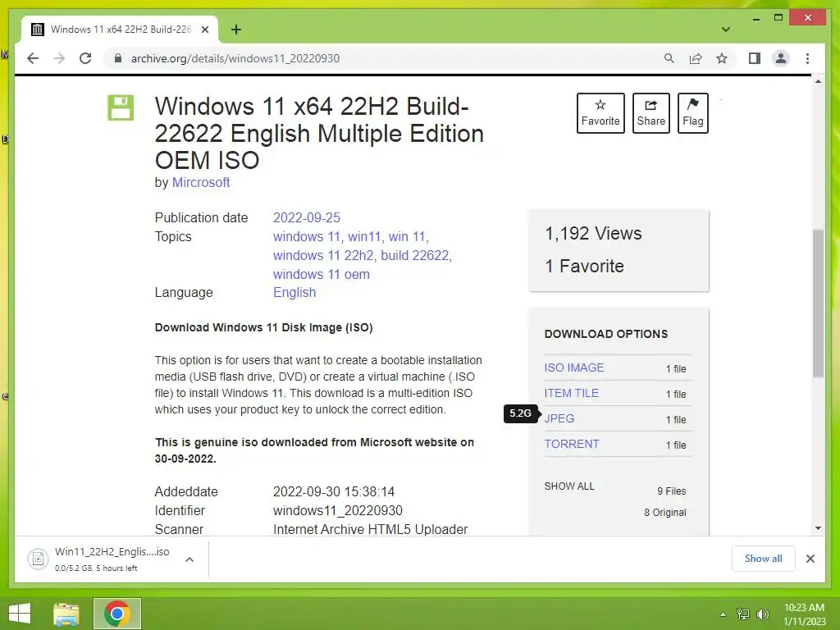The width and height of the screenshot is (840, 630).
Task: Open the 'windows 11' topic link
Action: (307, 237)
